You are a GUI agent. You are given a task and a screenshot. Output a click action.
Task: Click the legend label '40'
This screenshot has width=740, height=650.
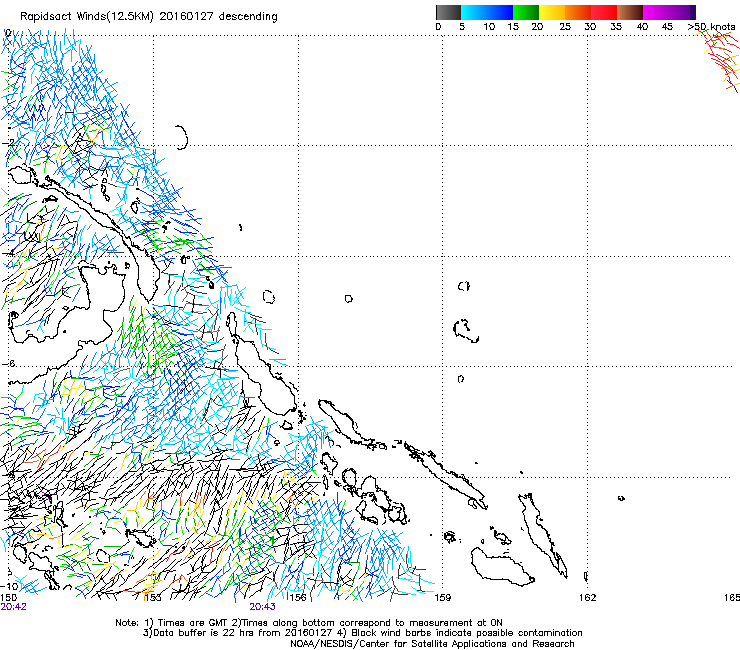tap(642, 27)
